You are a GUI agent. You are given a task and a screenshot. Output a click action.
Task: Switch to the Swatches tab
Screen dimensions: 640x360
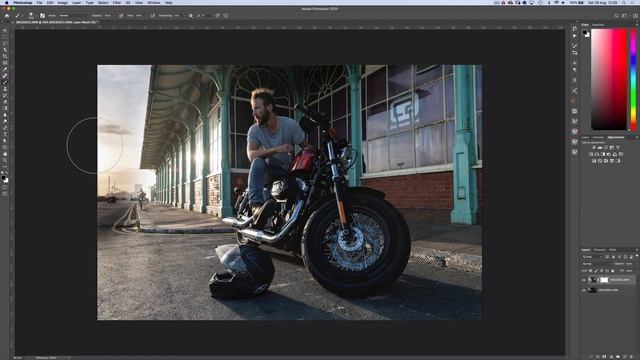tap(598, 25)
